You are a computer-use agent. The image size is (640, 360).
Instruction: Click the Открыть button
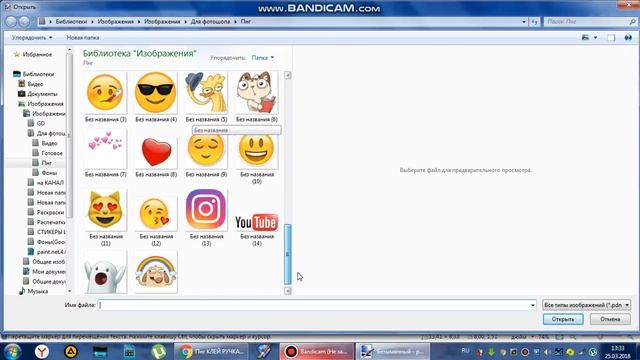563,319
